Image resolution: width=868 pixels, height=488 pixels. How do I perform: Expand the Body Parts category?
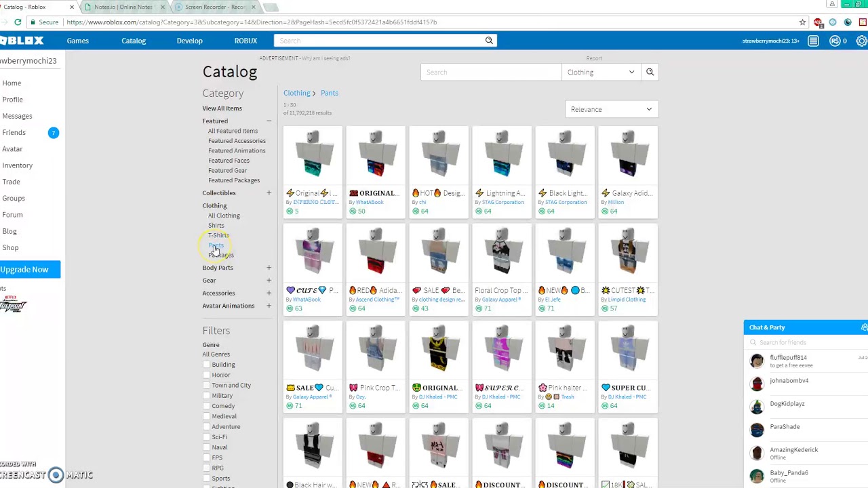269,268
